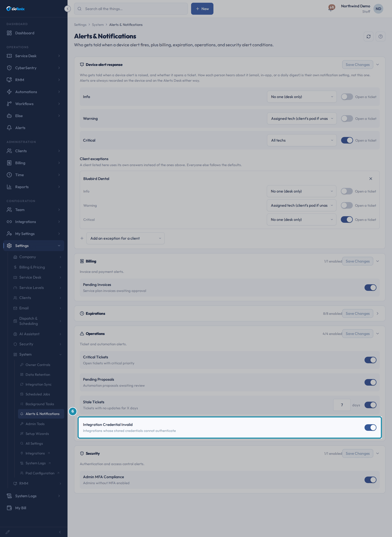
Task: Click the Elise robot icon
Action: click(9, 116)
